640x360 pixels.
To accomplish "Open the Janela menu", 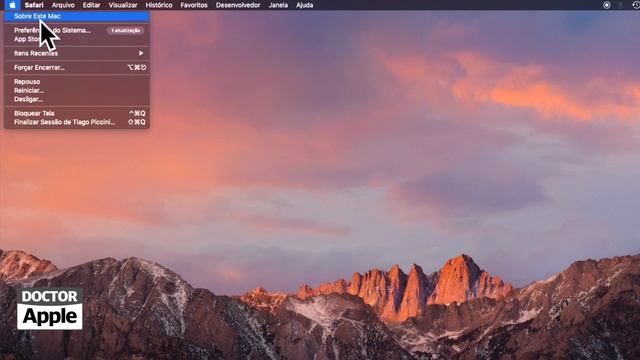I will pos(278,5).
